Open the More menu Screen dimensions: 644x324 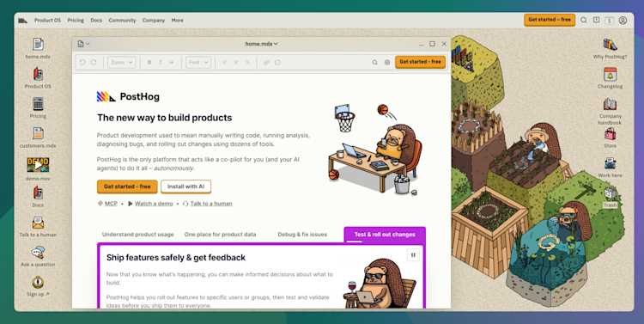178,20
